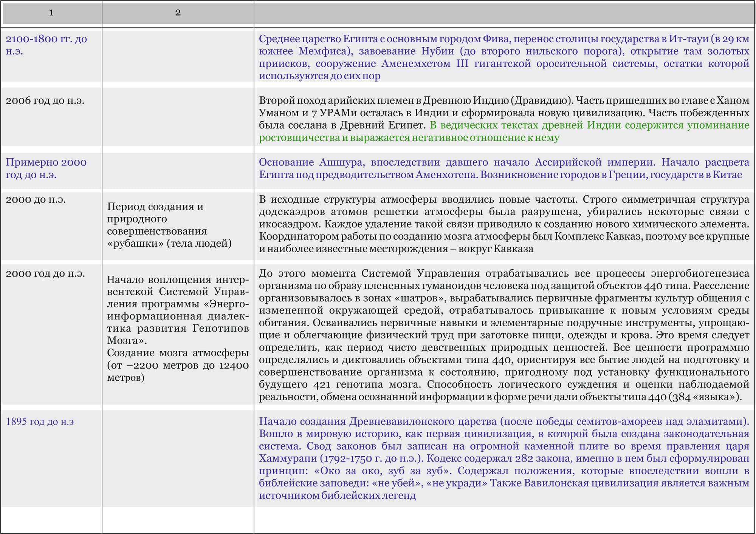Click text "В исходные структуры атмосферы"
This screenshot has width=756, height=534.
tap(348, 199)
